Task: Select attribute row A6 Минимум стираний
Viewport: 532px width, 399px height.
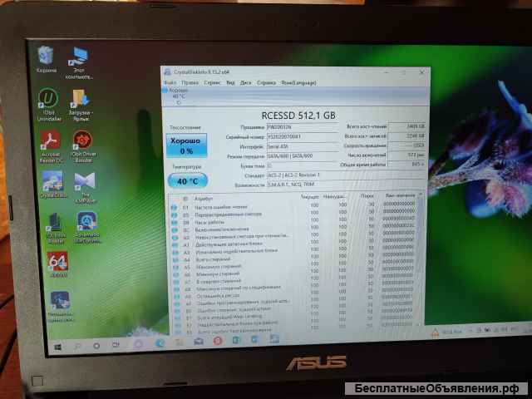Action: pyautogui.click(x=293, y=273)
